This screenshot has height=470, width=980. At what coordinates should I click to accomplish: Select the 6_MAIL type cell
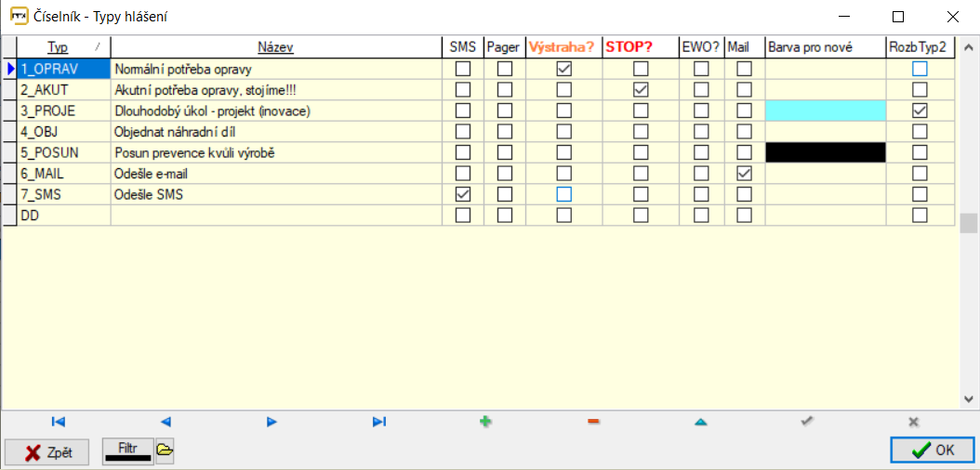(x=63, y=174)
